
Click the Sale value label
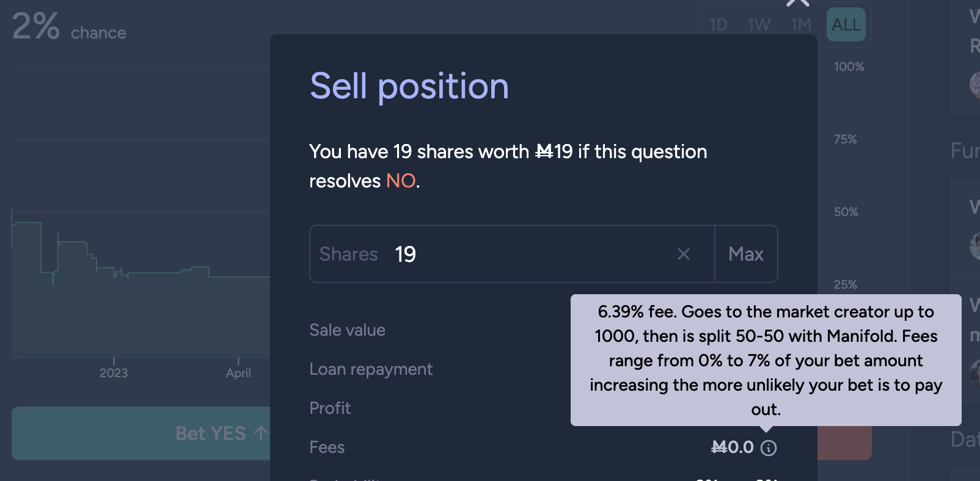pos(347,330)
